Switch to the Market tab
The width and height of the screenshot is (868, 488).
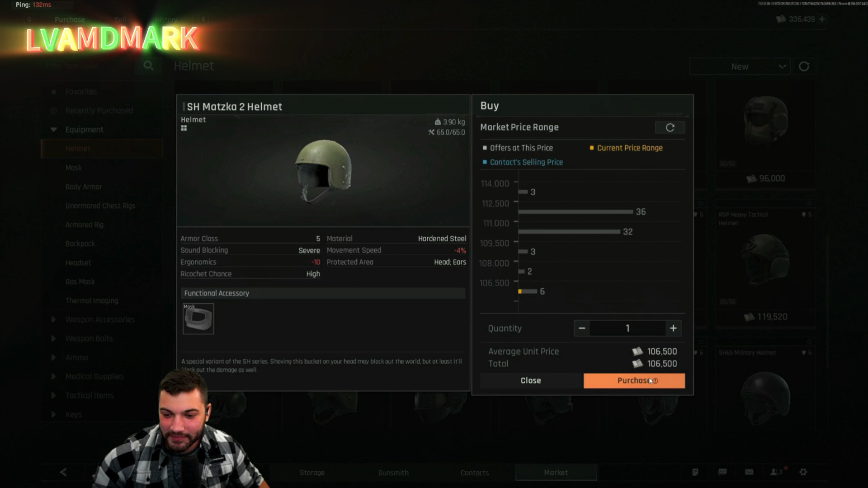(556, 473)
